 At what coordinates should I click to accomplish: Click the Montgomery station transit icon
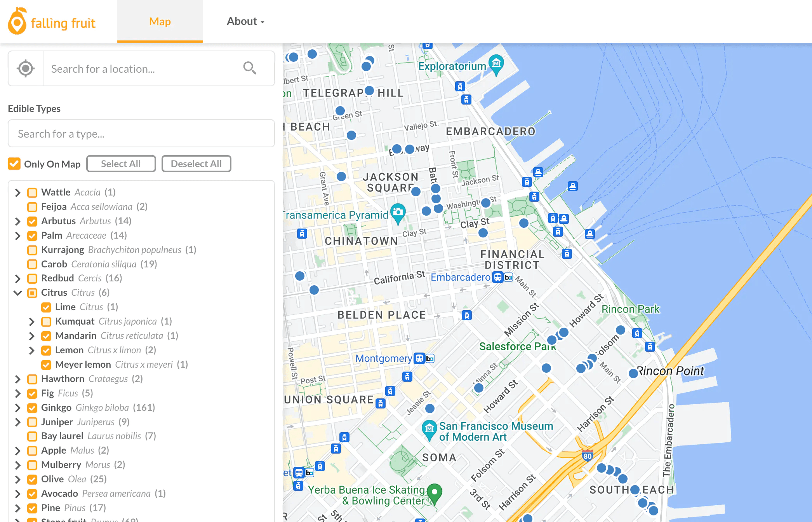point(419,358)
